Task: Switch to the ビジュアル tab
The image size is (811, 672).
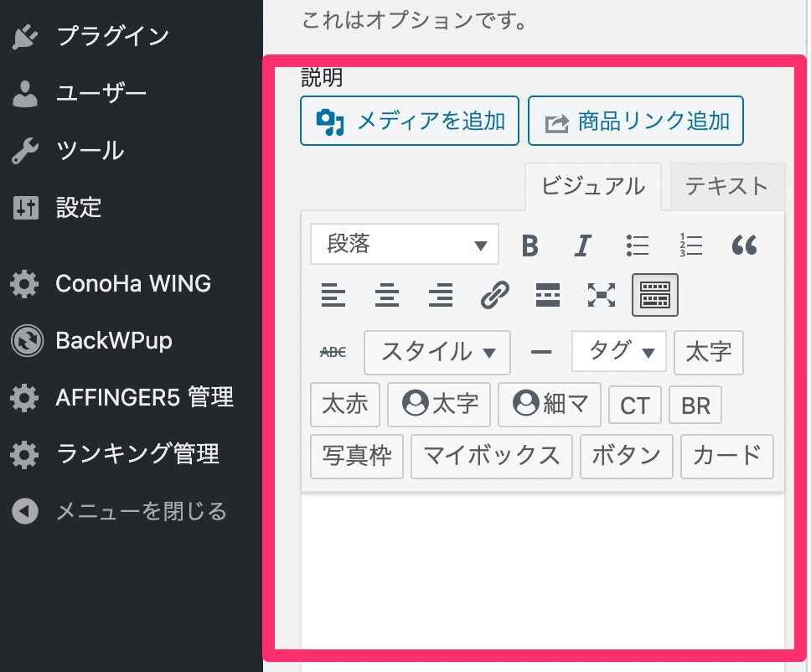Action: tap(593, 186)
